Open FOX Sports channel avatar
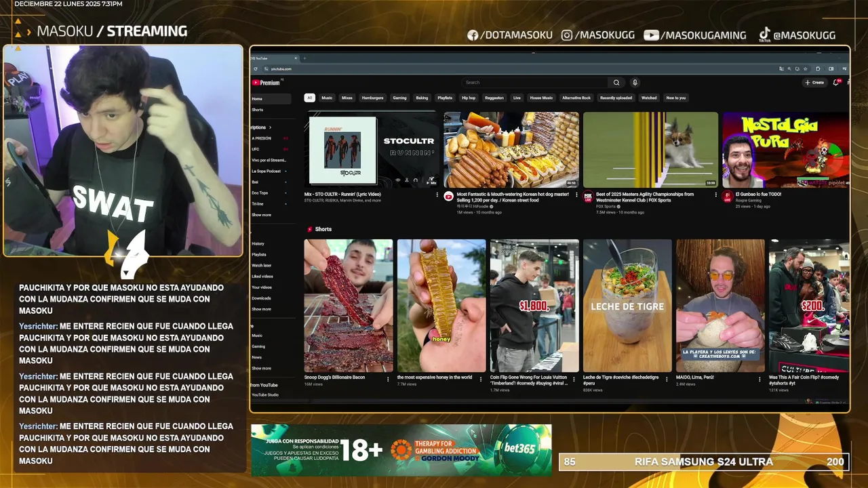The width and height of the screenshot is (868, 488). tap(588, 197)
